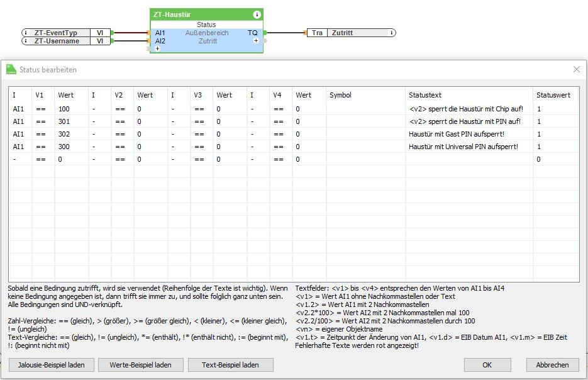Click Text-Beispiel laden button
Viewport: 588px width, 380px height.
(231, 365)
